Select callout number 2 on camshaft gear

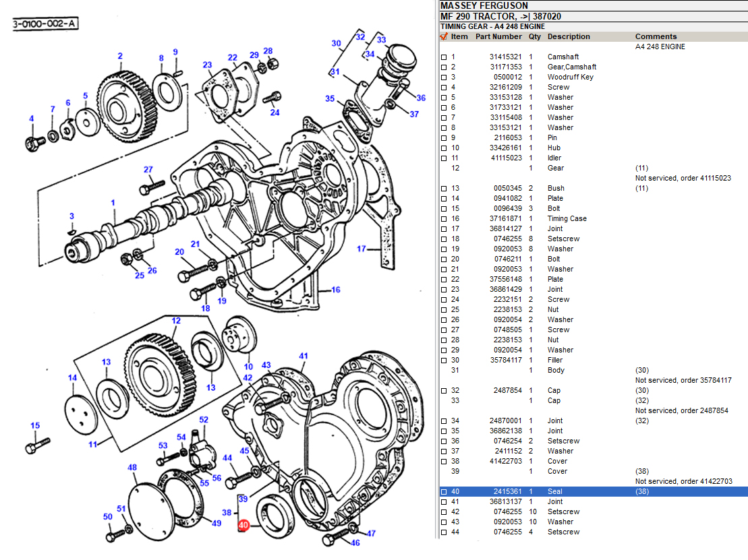[x=120, y=57]
